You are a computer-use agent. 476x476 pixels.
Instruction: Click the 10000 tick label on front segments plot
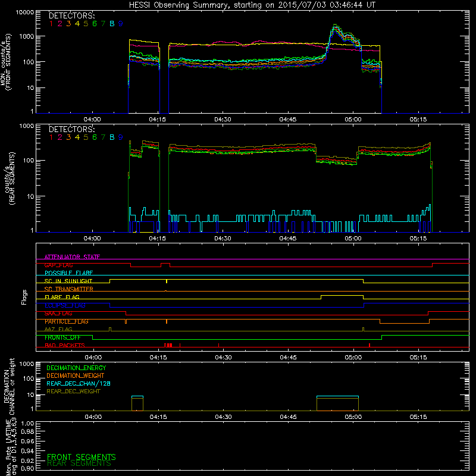pos(25,12)
